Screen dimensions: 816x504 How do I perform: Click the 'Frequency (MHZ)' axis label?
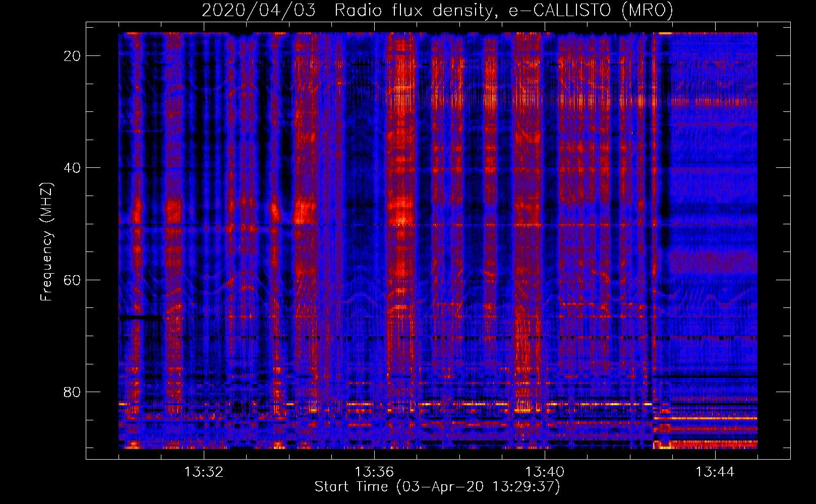coord(47,241)
